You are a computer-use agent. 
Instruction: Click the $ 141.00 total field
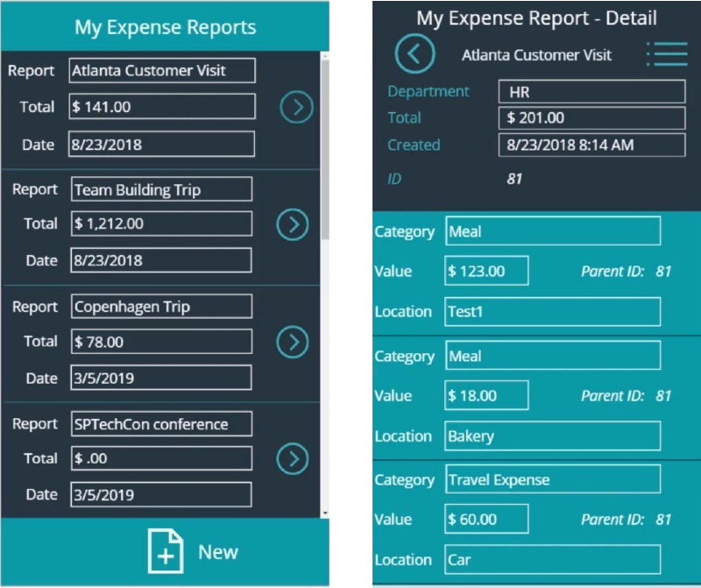[x=162, y=106]
